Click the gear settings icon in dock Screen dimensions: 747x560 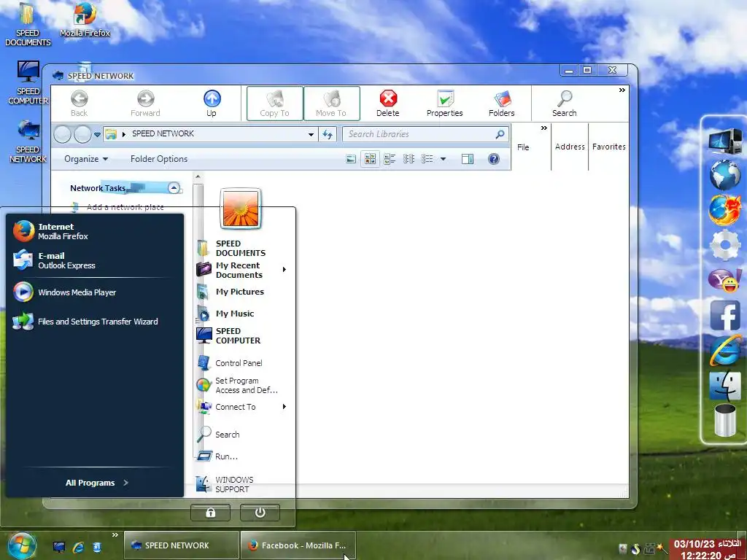coord(725,245)
